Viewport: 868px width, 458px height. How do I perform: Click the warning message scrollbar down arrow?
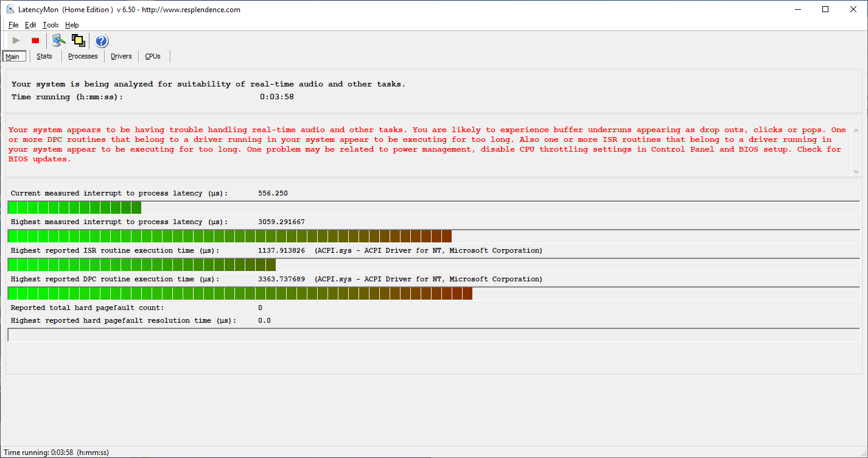856,172
